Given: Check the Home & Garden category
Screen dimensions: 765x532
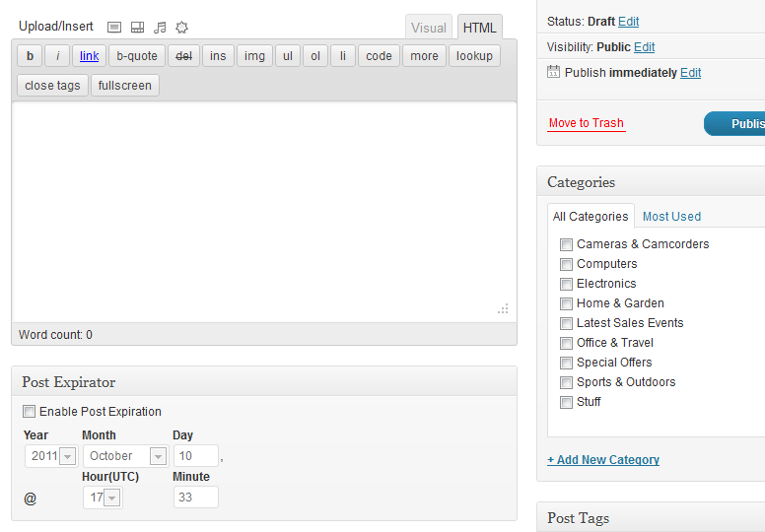Looking at the screenshot, I should 566,303.
